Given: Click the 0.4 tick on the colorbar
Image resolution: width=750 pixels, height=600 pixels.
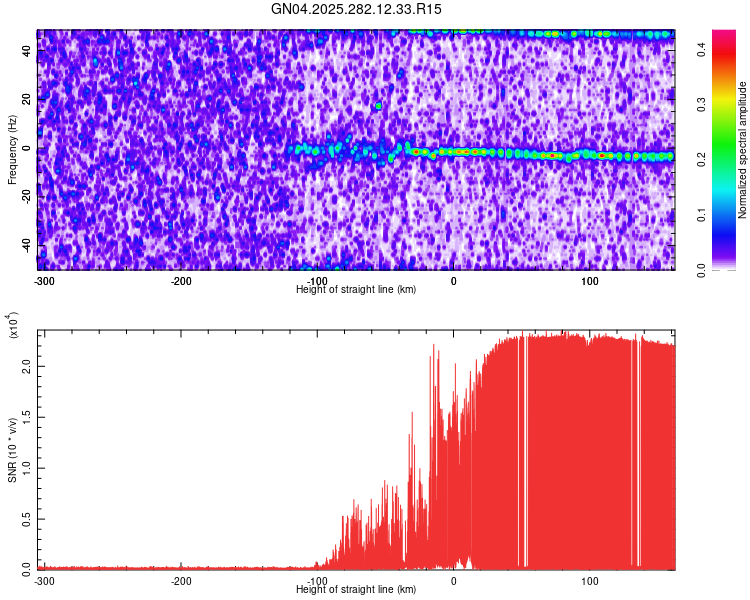Looking at the screenshot, I should pyautogui.click(x=703, y=50).
